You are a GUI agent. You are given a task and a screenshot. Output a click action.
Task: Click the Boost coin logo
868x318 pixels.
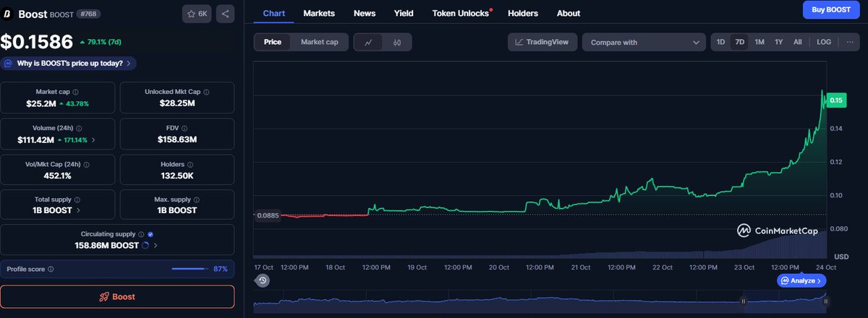point(7,14)
